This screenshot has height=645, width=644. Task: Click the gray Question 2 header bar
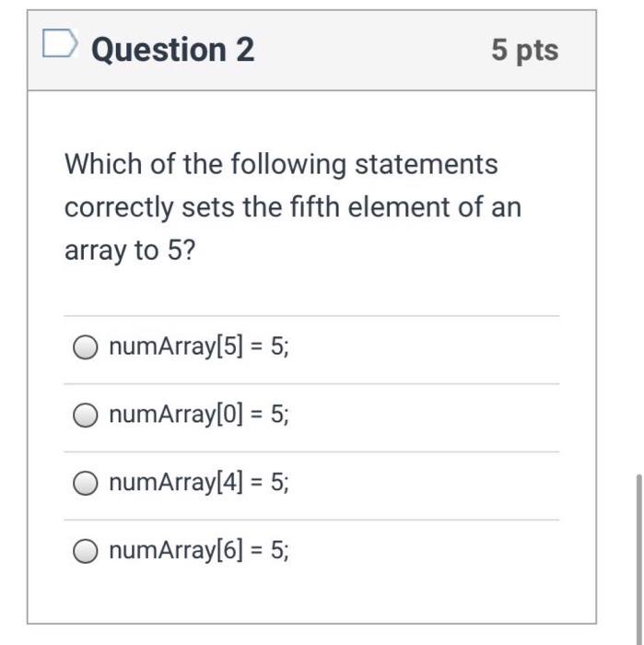pos(311,50)
